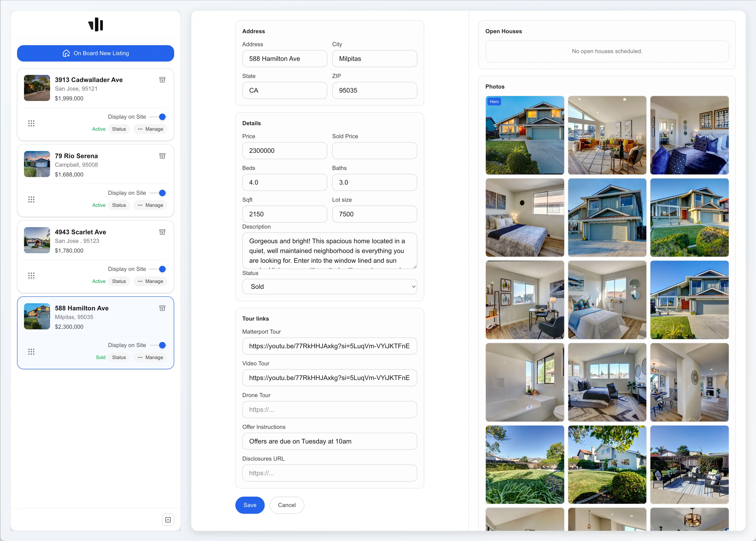Image resolution: width=756 pixels, height=541 pixels.
Task: Click the app logo at top
Action: (x=96, y=25)
